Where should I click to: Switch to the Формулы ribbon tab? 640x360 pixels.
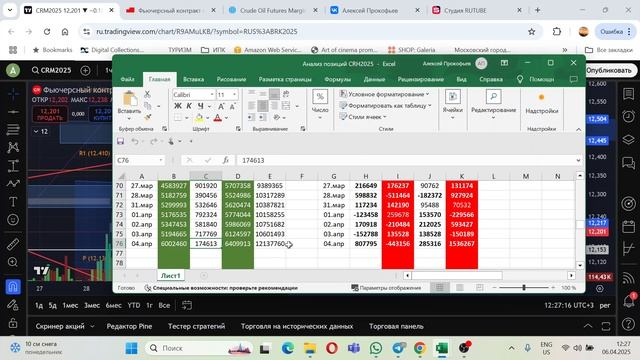(x=338, y=79)
